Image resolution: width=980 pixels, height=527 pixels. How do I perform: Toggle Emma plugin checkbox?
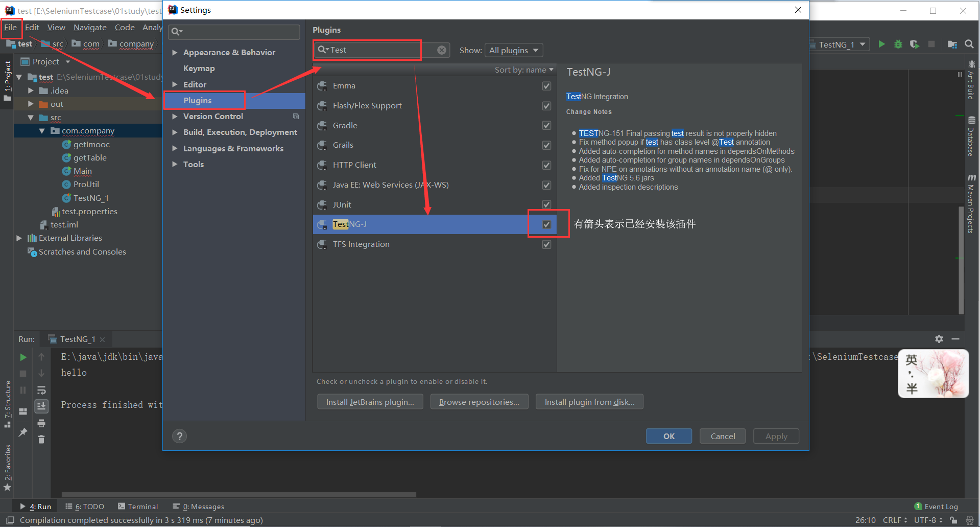pos(546,86)
